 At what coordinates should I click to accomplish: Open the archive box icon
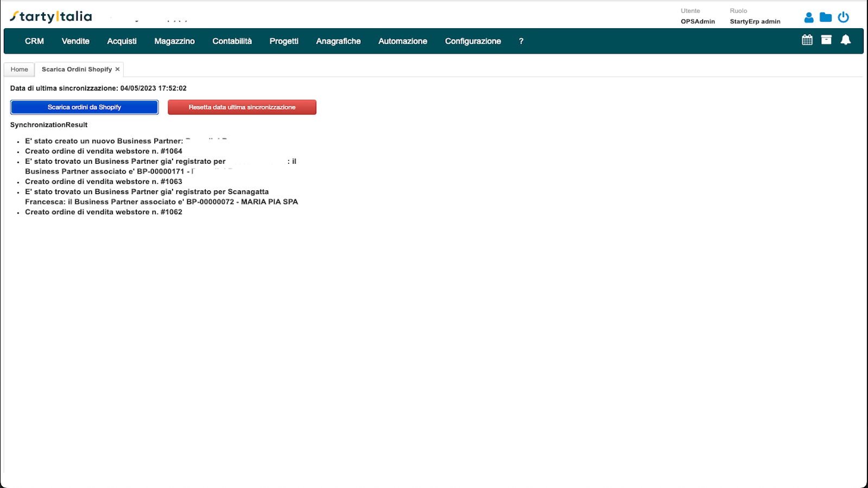pos(826,40)
